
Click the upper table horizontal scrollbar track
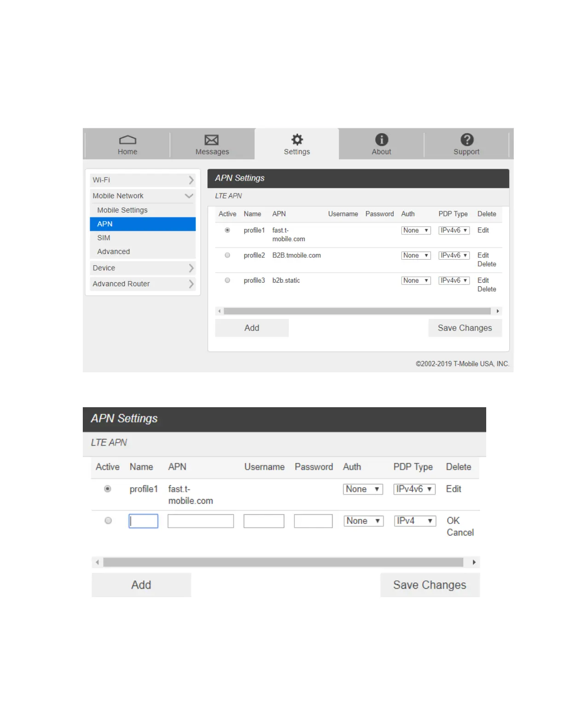tap(357, 311)
